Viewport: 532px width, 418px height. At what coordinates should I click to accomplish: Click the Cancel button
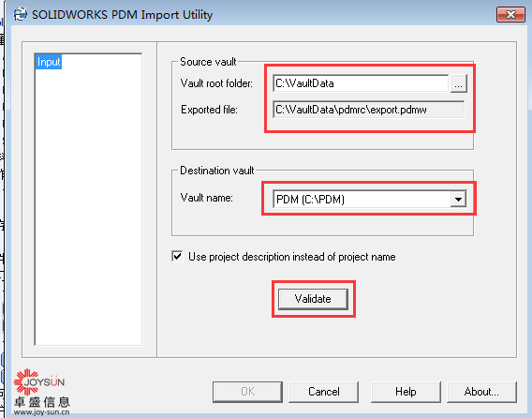coord(324,392)
